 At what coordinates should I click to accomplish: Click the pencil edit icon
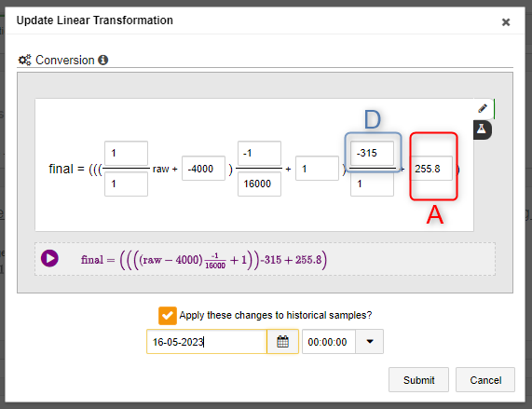click(x=483, y=108)
